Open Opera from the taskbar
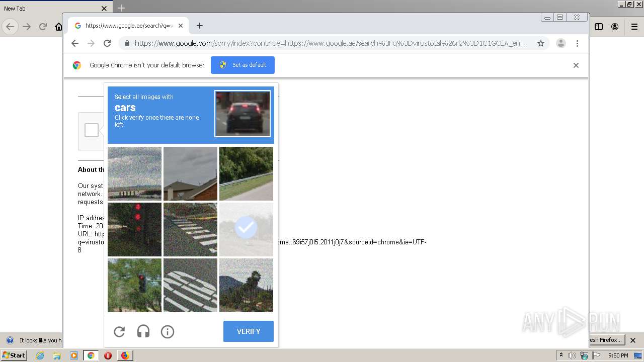This screenshot has height=362, width=644. tap(108, 355)
